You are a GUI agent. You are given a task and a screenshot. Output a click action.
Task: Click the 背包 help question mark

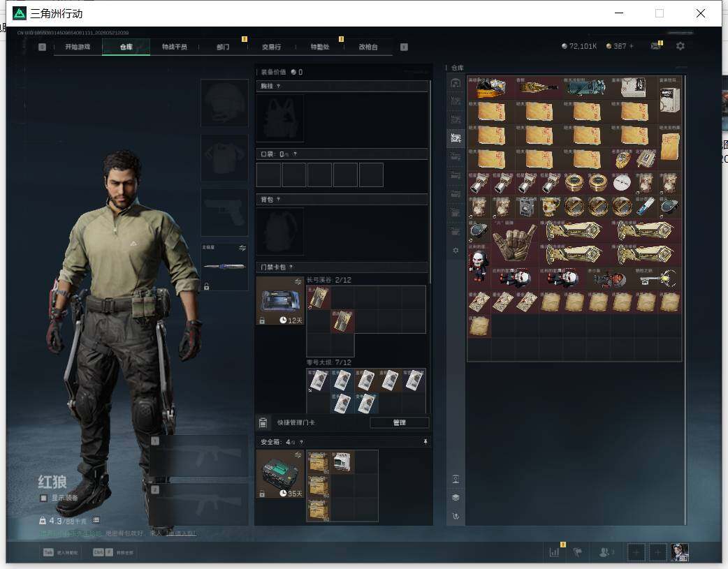(278, 200)
